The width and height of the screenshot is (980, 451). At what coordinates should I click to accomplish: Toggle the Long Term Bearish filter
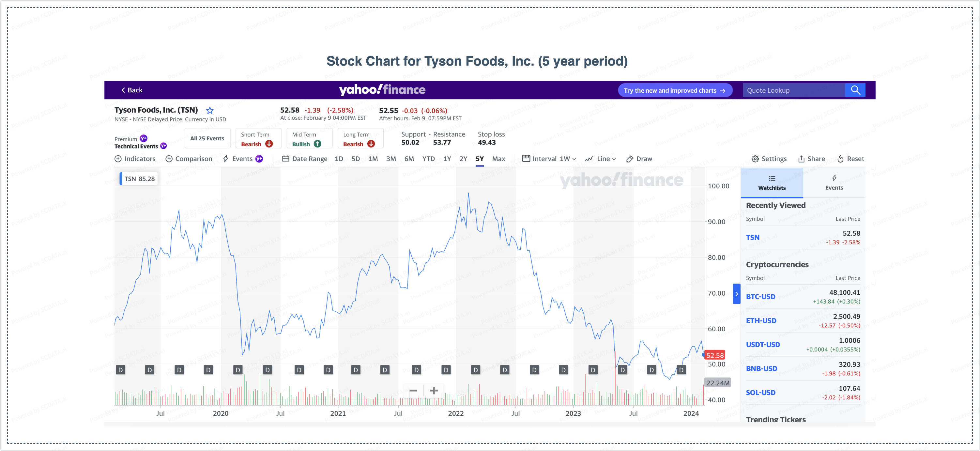click(x=360, y=139)
